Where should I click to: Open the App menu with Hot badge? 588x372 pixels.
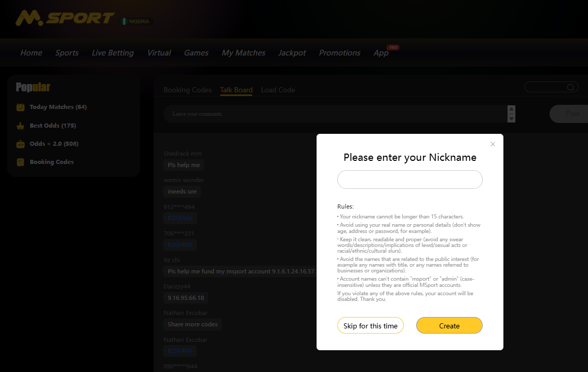click(x=381, y=53)
